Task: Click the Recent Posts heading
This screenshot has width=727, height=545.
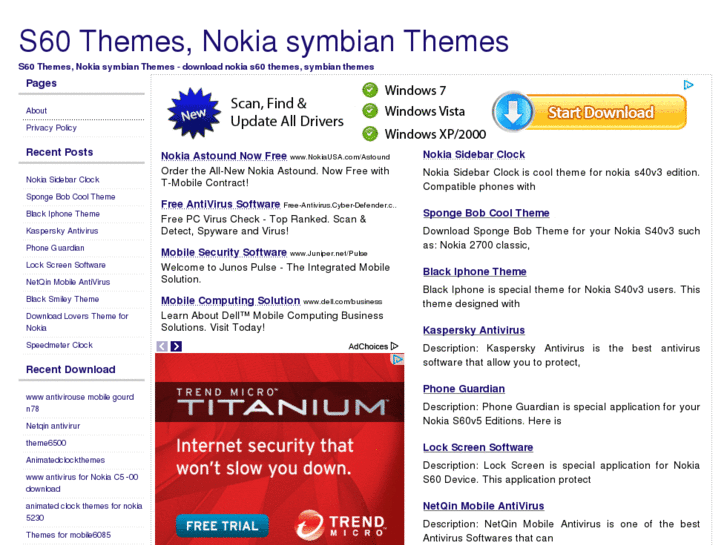Action: (x=59, y=152)
